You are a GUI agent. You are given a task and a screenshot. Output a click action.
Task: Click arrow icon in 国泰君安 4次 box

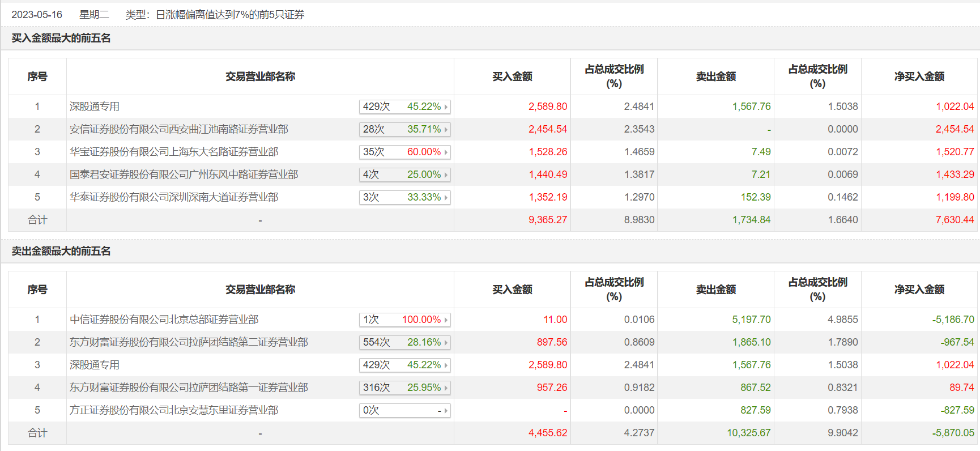(x=446, y=175)
